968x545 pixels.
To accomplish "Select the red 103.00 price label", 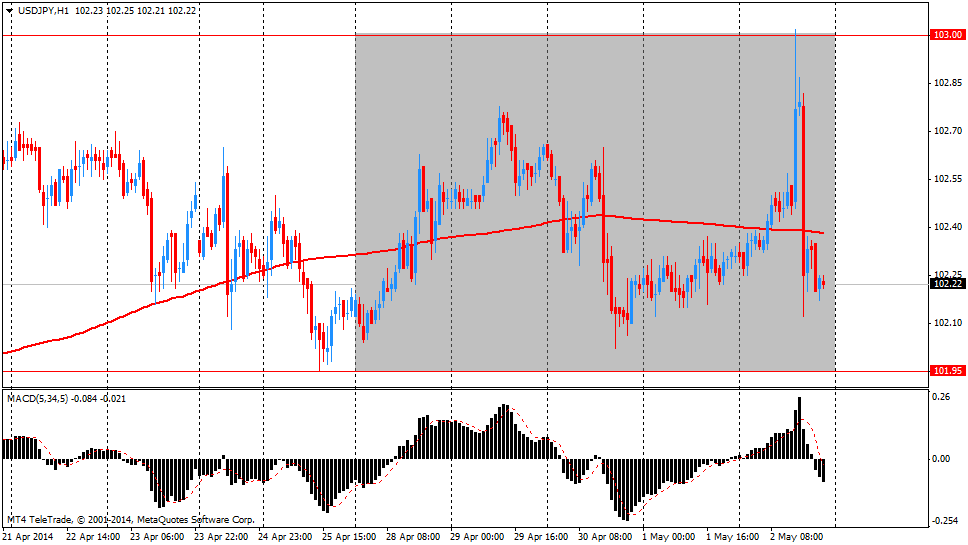I will 946,35.
